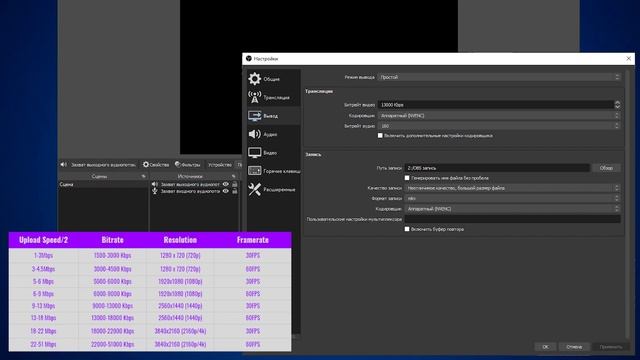
Task: Click the Bitrate table header
Action: click(112, 240)
